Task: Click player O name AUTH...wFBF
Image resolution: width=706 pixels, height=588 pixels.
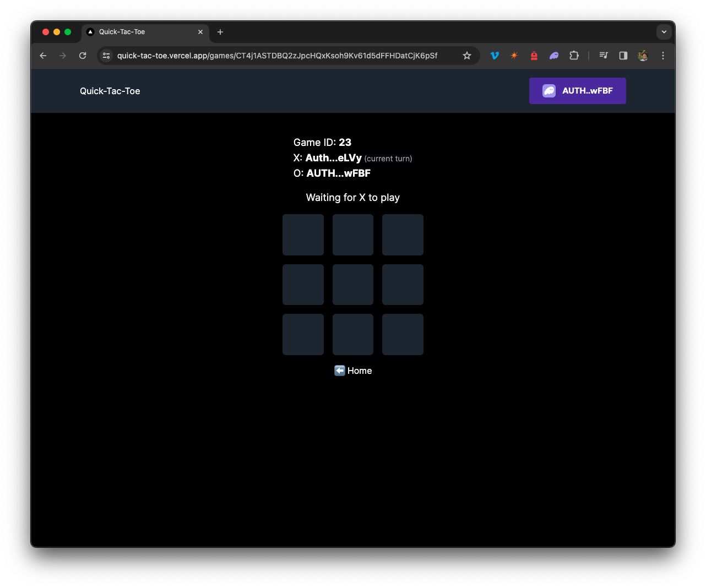Action: tap(338, 173)
